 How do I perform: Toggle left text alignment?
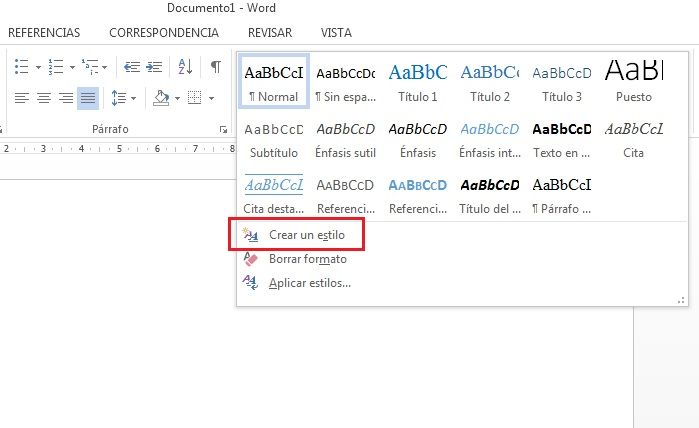tap(21, 98)
